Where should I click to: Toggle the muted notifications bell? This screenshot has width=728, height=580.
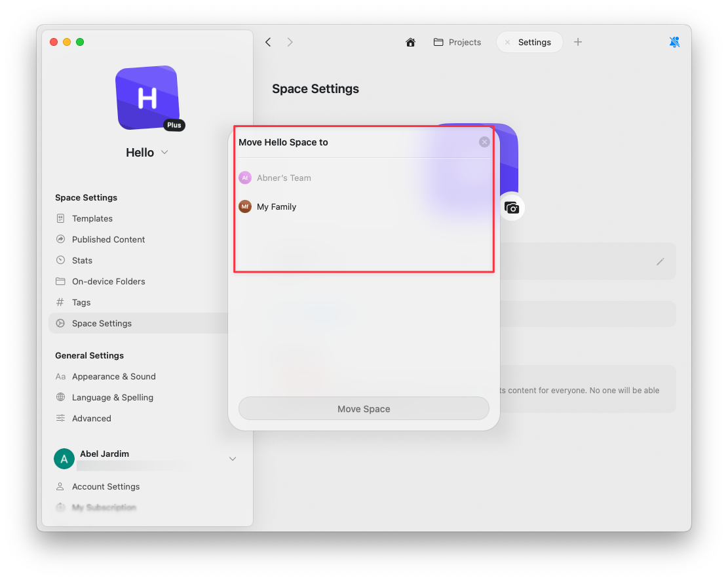pos(675,42)
